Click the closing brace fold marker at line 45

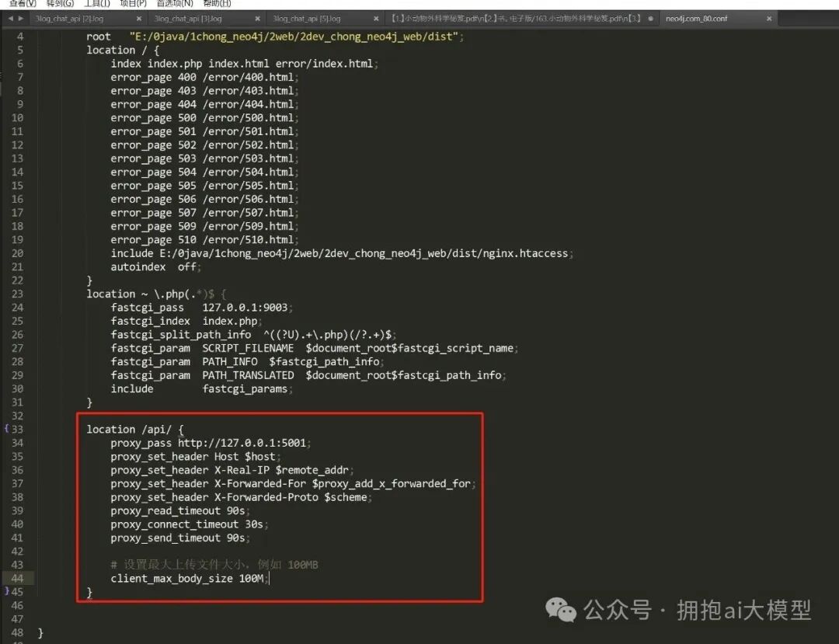tap(5, 592)
